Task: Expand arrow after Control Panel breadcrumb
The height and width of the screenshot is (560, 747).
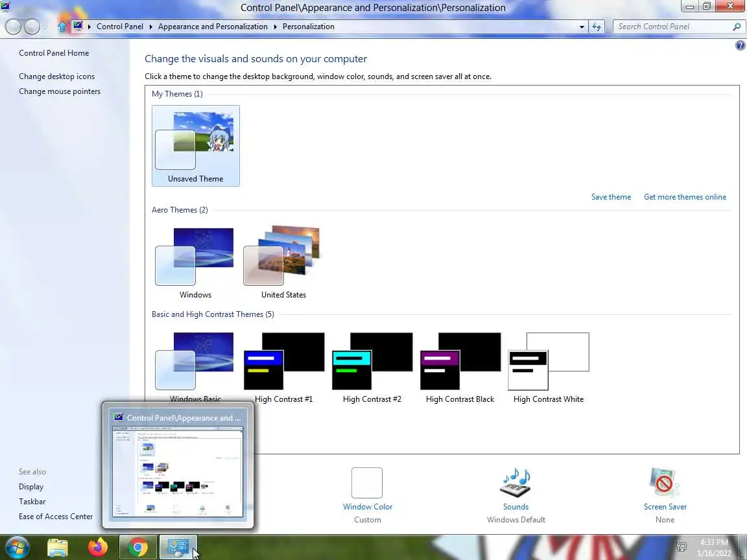Action: [150, 27]
